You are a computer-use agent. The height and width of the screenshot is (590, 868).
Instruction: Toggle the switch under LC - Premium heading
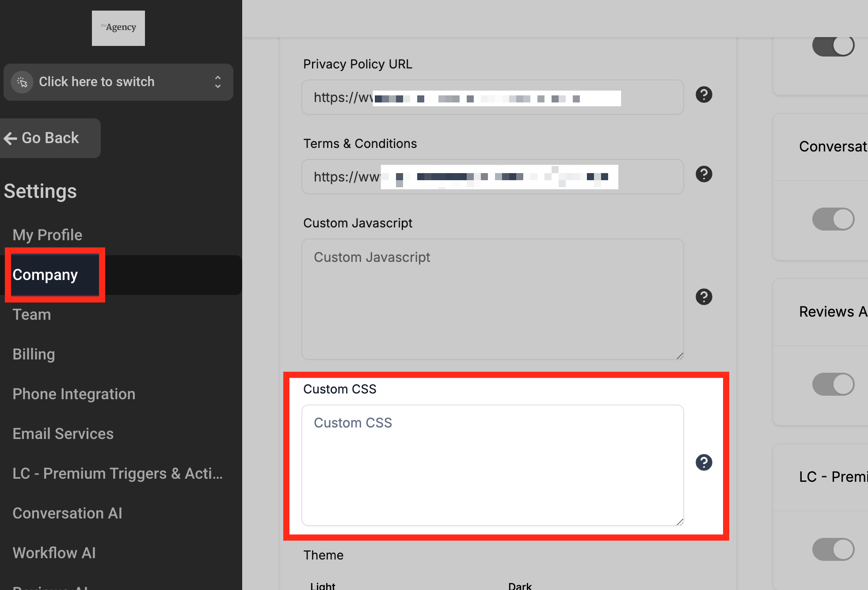coord(833,549)
